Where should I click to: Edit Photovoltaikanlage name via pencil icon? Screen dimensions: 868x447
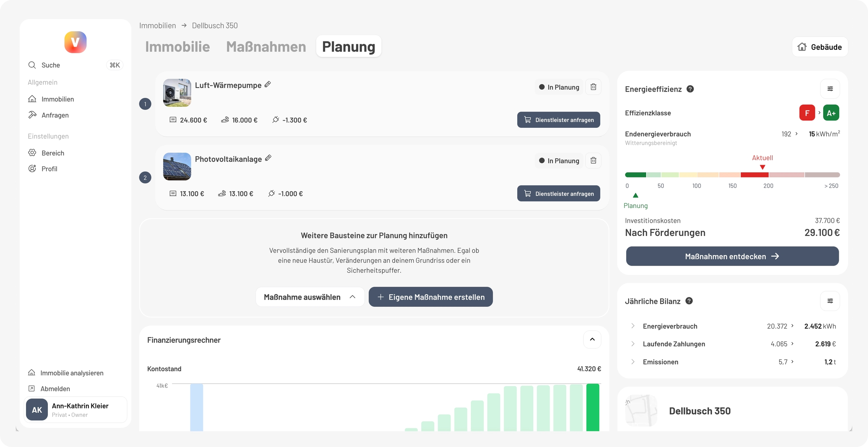point(268,158)
